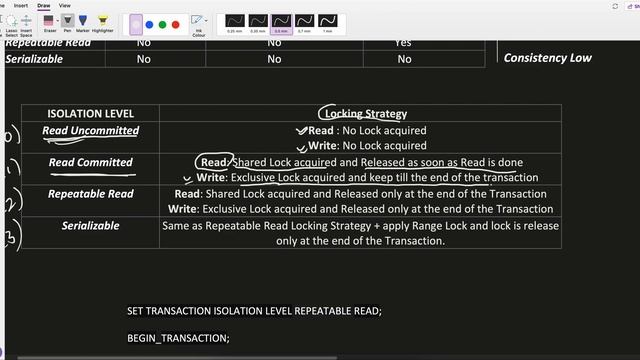Open the Eraser options dropdown arrow
Screen dimensions: 640x360
(58, 21)
